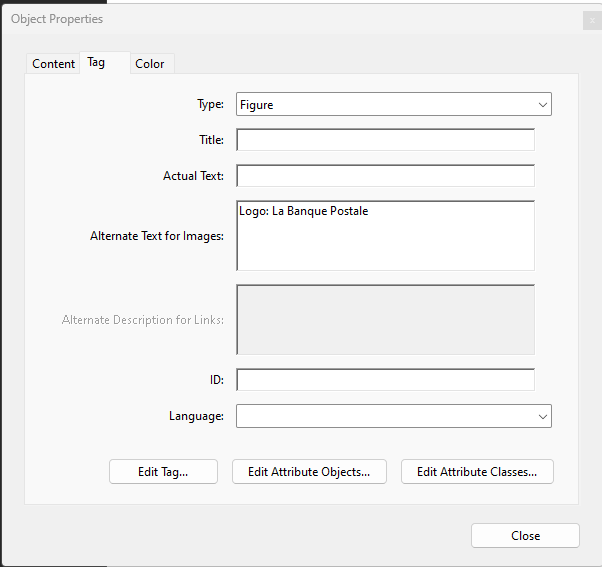Switch to the Content tab
Screen dimensions: 602x567
53,63
